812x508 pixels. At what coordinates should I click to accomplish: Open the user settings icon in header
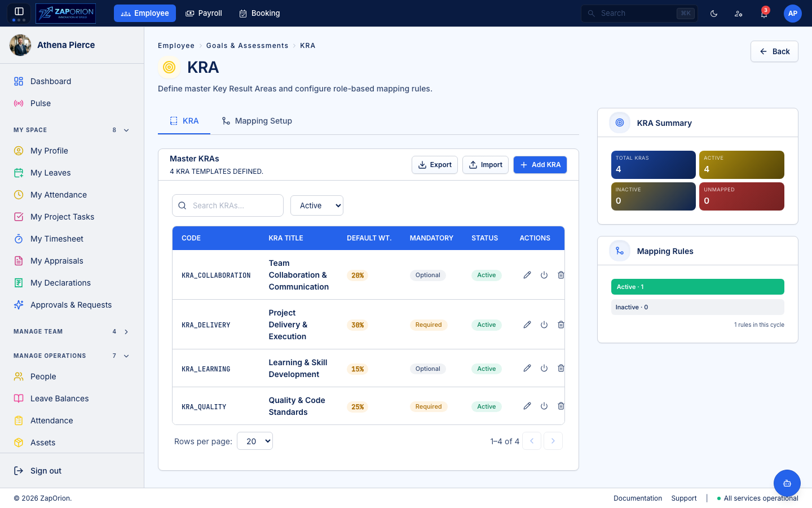point(739,14)
